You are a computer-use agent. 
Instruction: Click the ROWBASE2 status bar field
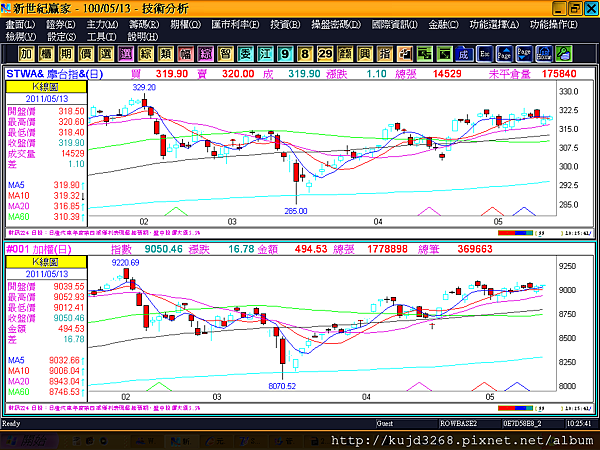(469, 424)
